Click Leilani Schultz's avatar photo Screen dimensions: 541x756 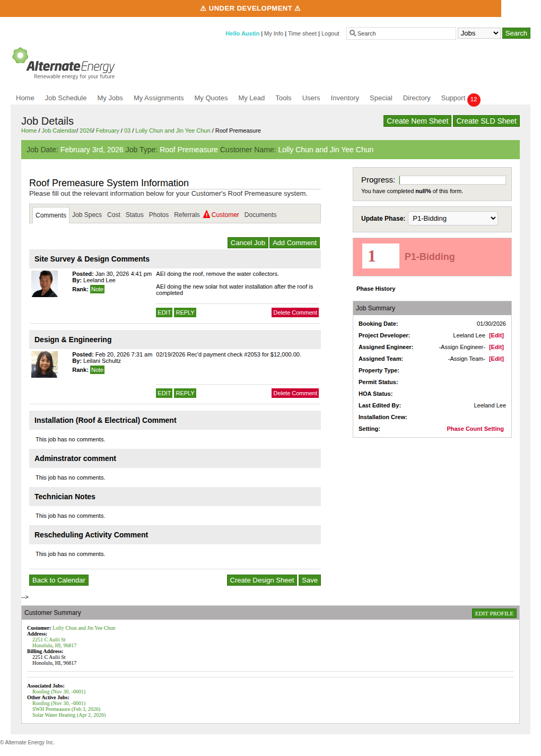pos(45,364)
